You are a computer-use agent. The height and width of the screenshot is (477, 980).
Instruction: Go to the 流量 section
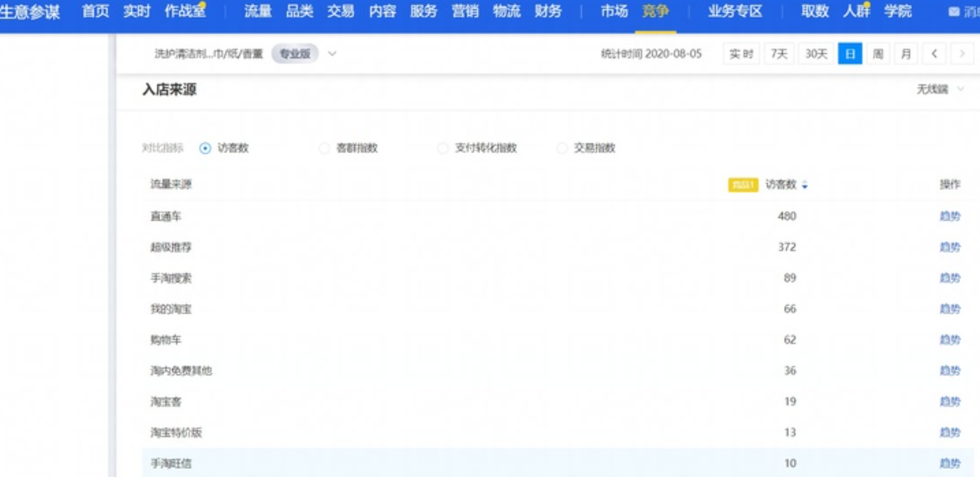(258, 11)
